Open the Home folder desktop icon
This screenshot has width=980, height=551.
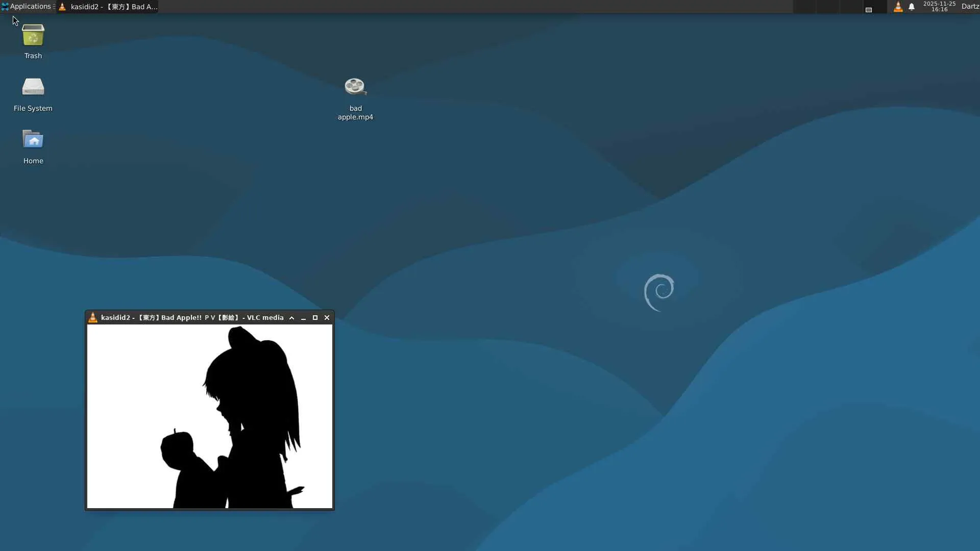click(33, 140)
